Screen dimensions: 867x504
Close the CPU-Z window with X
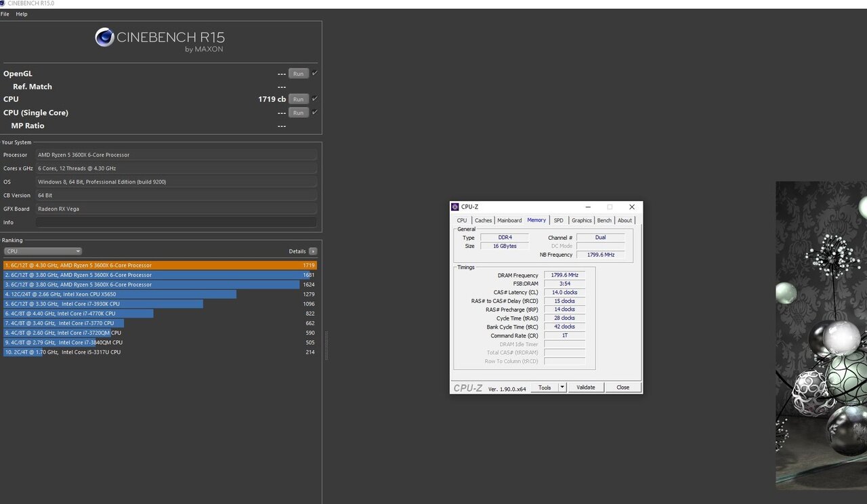(x=632, y=207)
